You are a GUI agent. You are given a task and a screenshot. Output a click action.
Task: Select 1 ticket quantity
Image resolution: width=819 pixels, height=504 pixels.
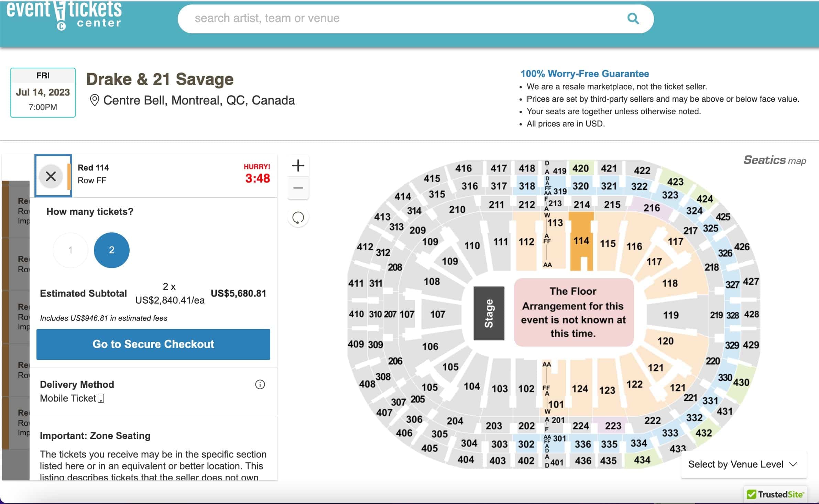(x=70, y=250)
